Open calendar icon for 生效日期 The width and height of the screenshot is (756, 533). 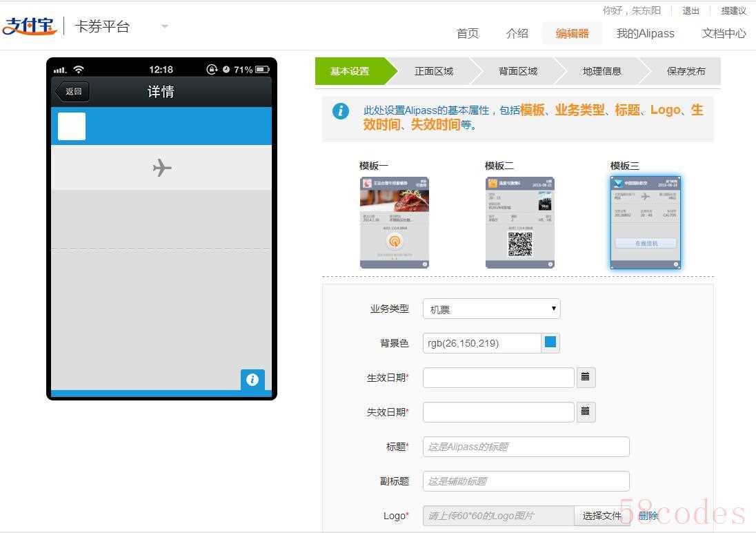(x=586, y=377)
